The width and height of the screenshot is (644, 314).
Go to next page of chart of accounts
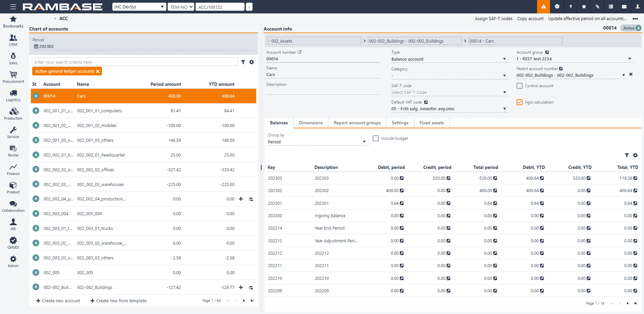(x=244, y=301)
